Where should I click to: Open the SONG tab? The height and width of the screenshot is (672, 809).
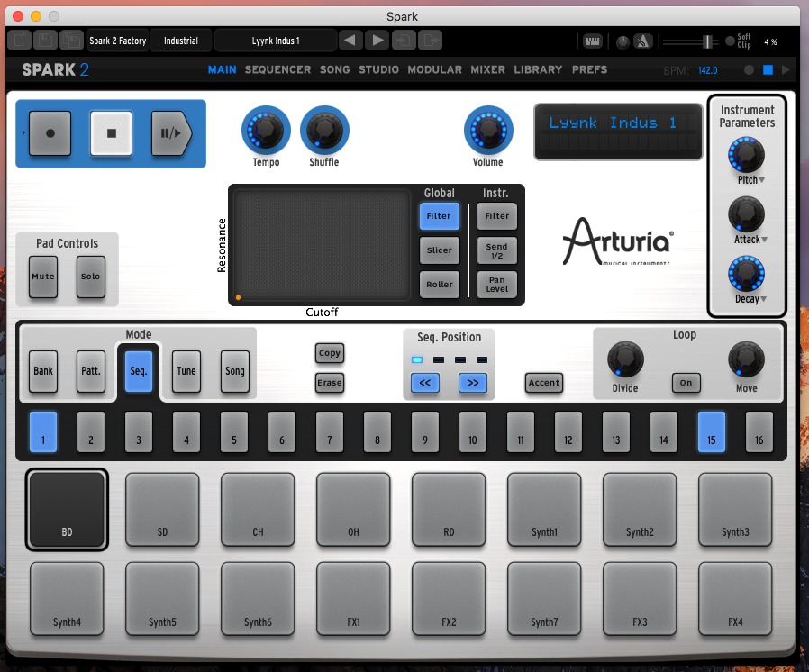tap(334, 69)
